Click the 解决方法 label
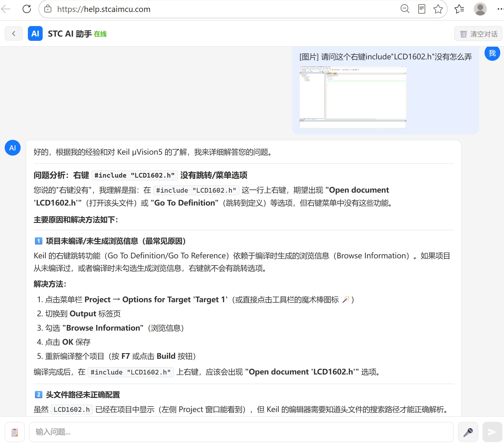The width and height of the screenshot is (504, 443). tap(50, 284)
